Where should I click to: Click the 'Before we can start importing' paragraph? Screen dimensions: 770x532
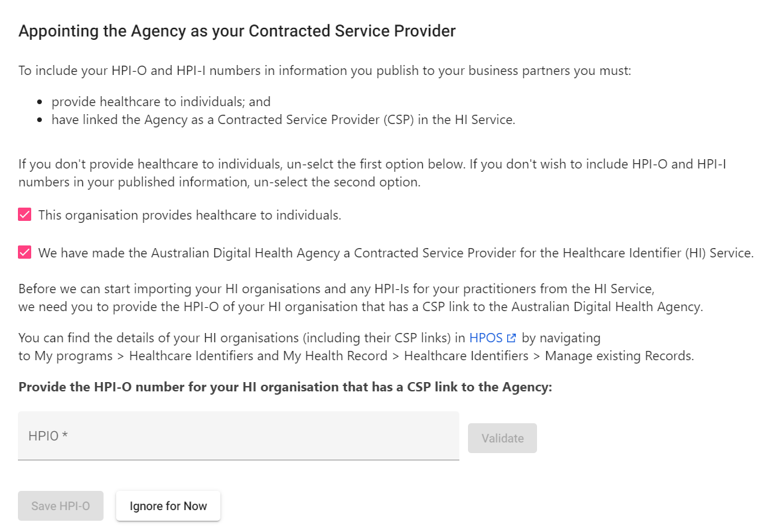pyautogui.click(x=361, y=297)
